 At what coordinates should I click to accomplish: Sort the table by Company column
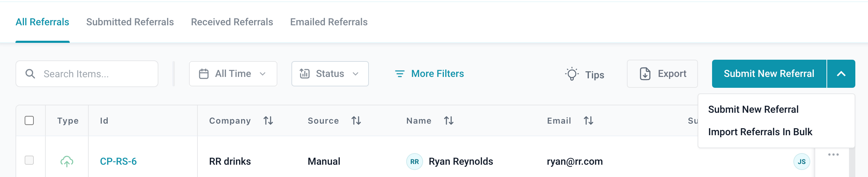[x=268, y=121]
